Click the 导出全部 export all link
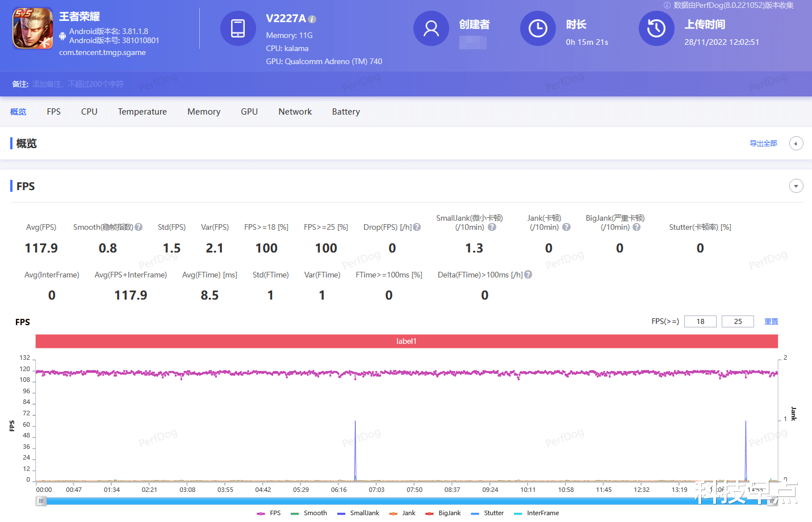812x522 pixels. (x=763, y=144)
